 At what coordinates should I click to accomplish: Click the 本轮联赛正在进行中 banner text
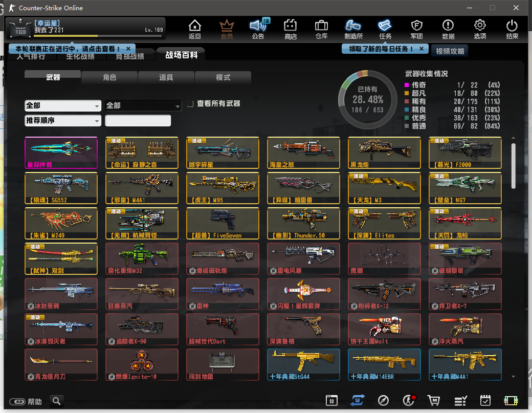(x=68, y=49)
